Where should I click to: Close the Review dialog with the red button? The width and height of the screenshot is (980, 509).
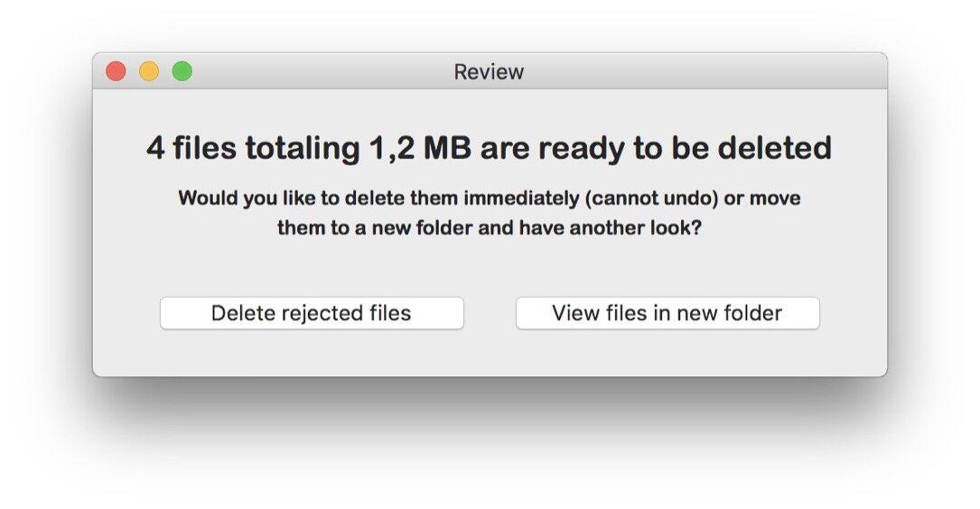coord(116,71)
